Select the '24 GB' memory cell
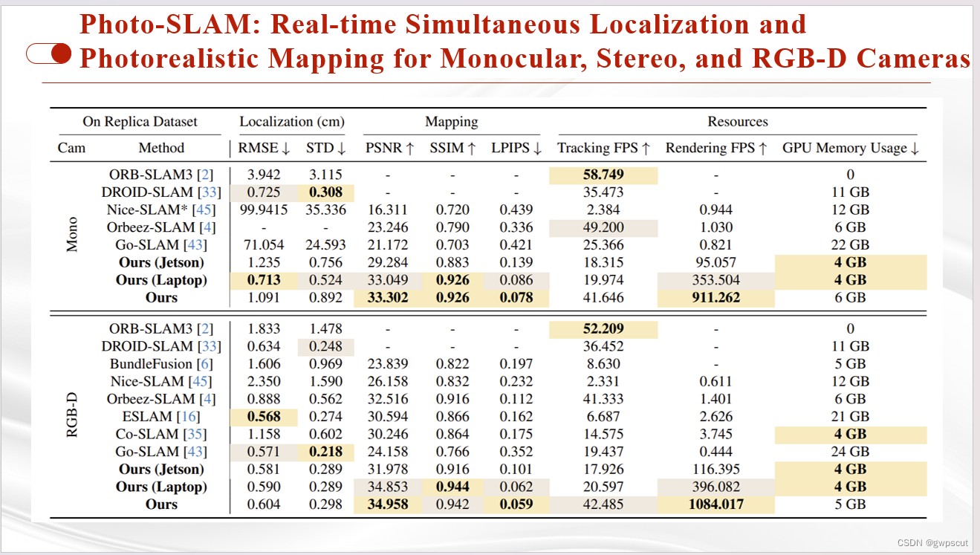 point(851,452)
